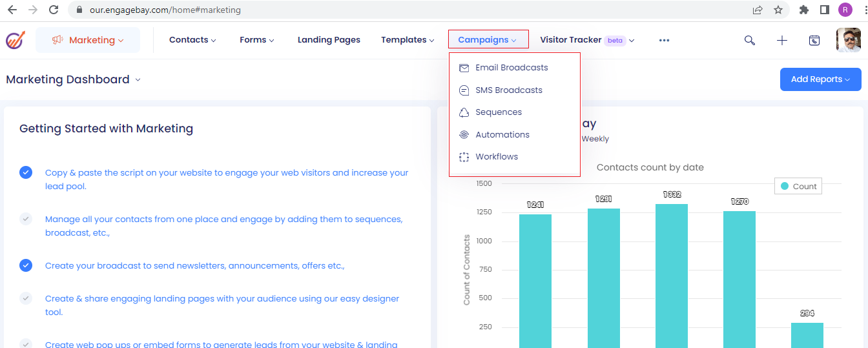868x348 pixels.
Task: Click the Add Reports button
Action: [x=820, y=79]
